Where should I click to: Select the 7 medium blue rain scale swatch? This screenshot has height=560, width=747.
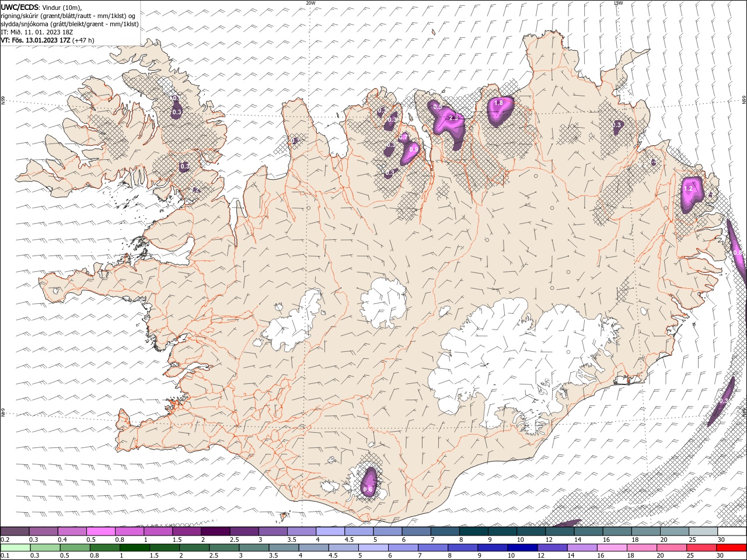[433, 548]
